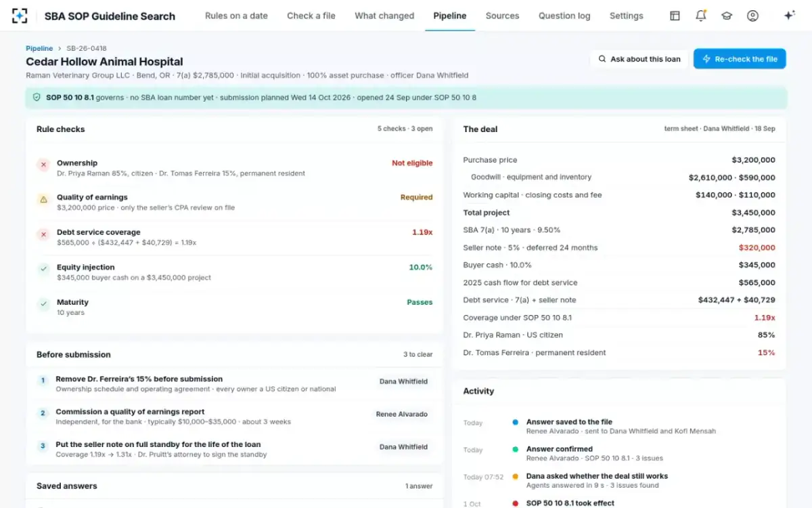Click 3 to clear counter
The image size is (812, 508).
click(418, 355)
